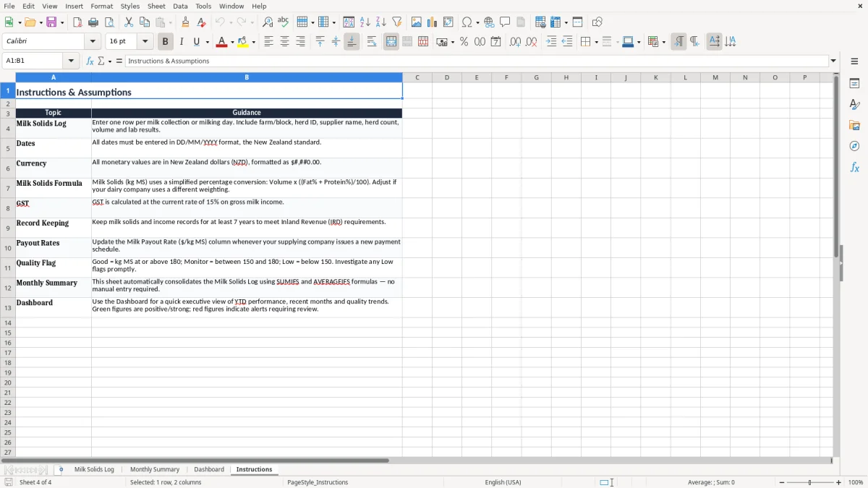868x488 pixels.
Task: Open the Function Wizard fx icon
Action: [90, 61]
